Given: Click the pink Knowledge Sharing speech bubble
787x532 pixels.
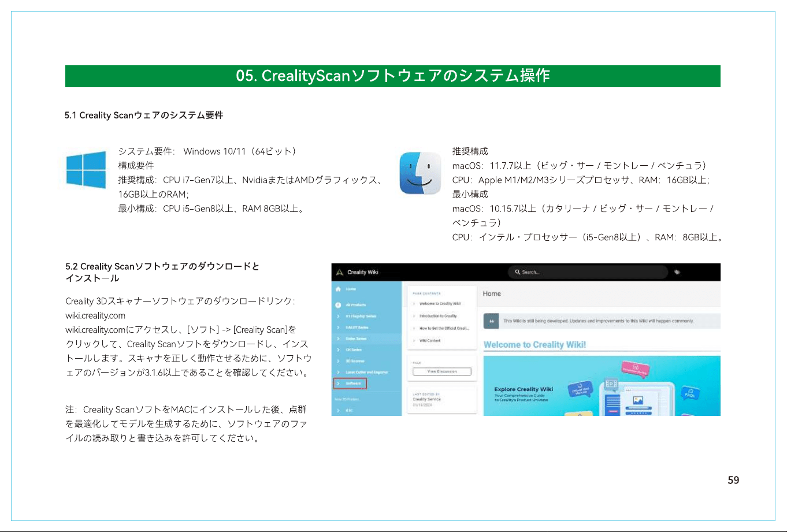Looking at the screenshot, I should tap(635, 368).
